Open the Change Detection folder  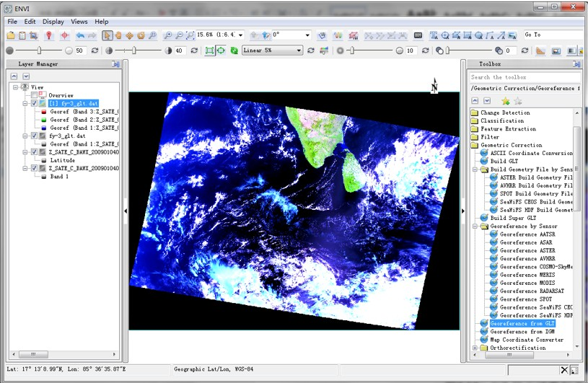pyautogui.click(x=505, y=113)
